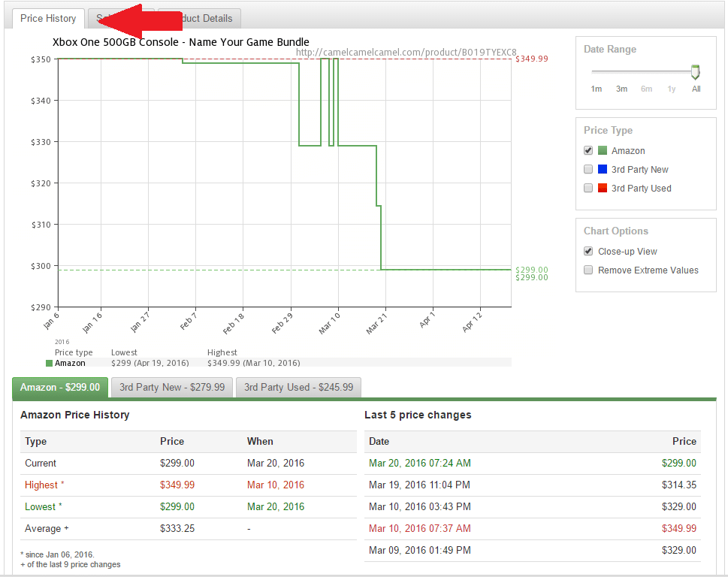Click the green Amazon color swatch
Image resolution: width=728 pixels, height=577 pixels.
603,150
